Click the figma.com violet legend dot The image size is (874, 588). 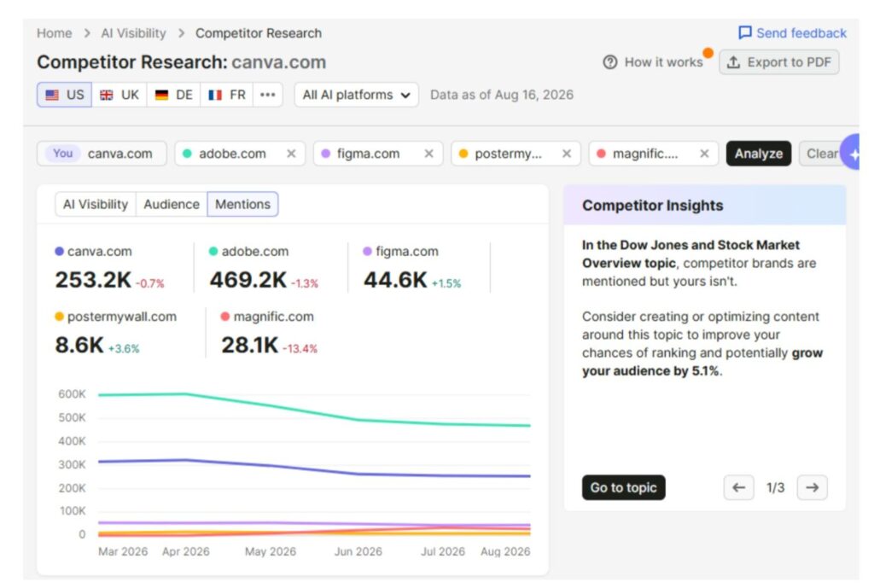367,252
